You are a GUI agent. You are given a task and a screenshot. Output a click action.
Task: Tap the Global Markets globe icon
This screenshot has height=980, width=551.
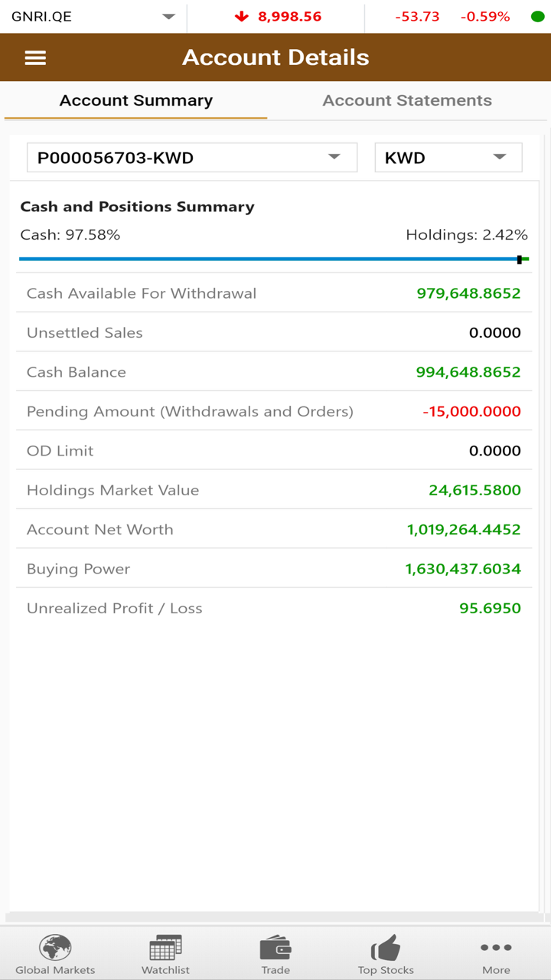click(55, 948)
